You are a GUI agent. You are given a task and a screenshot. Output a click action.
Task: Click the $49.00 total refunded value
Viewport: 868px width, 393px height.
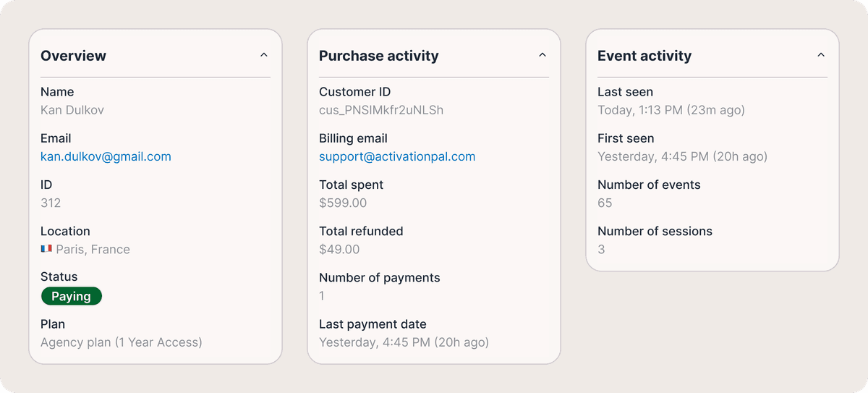[339, 249]
